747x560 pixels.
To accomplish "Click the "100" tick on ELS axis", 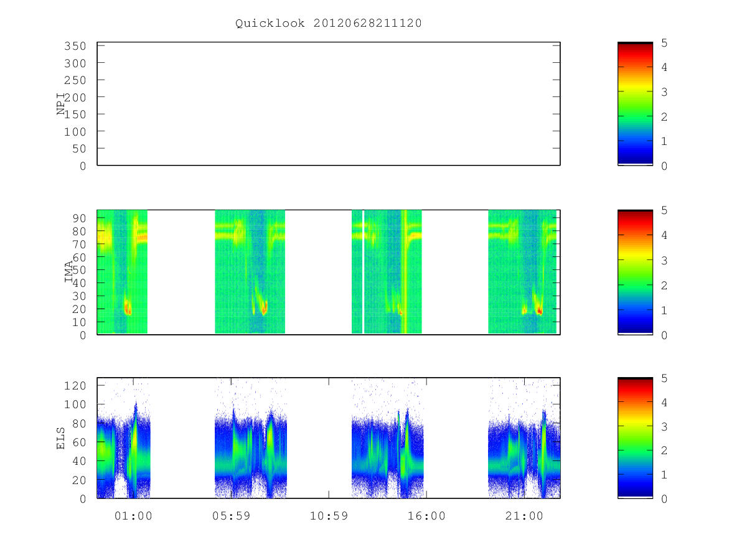I will 75,404.
